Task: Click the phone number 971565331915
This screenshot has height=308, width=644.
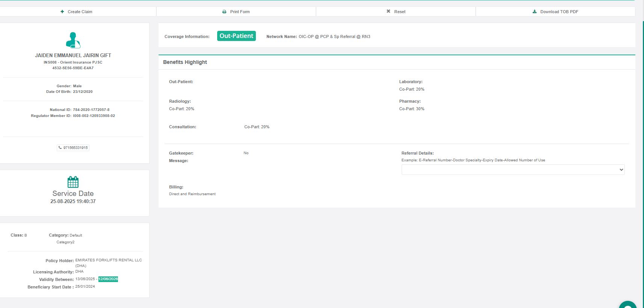Action: (76, 148)
